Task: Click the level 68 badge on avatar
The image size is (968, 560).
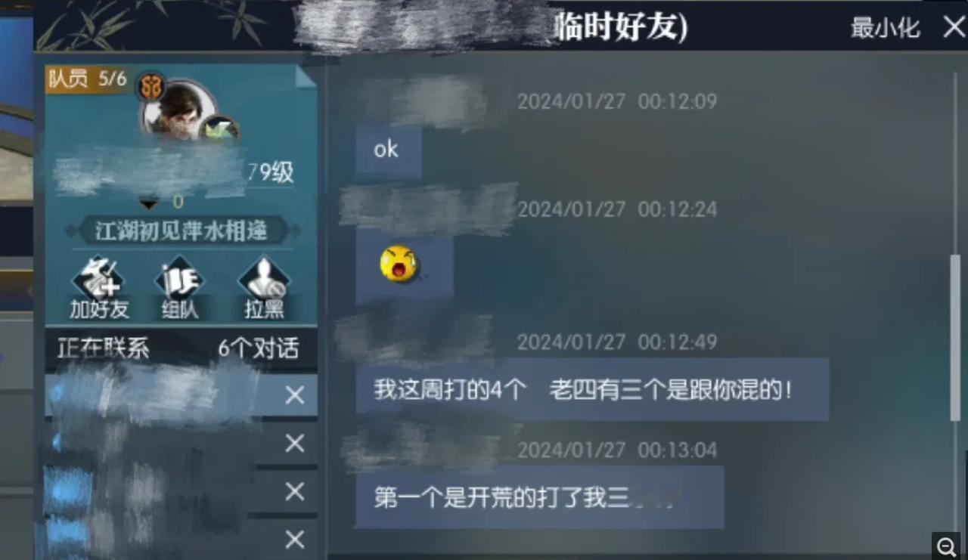Action: click(151, 87)
